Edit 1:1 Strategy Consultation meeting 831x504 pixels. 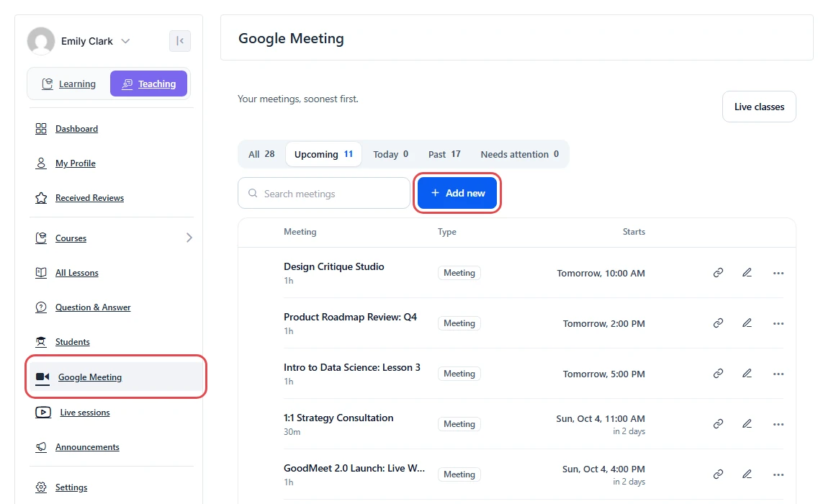(x=747, y=424)
